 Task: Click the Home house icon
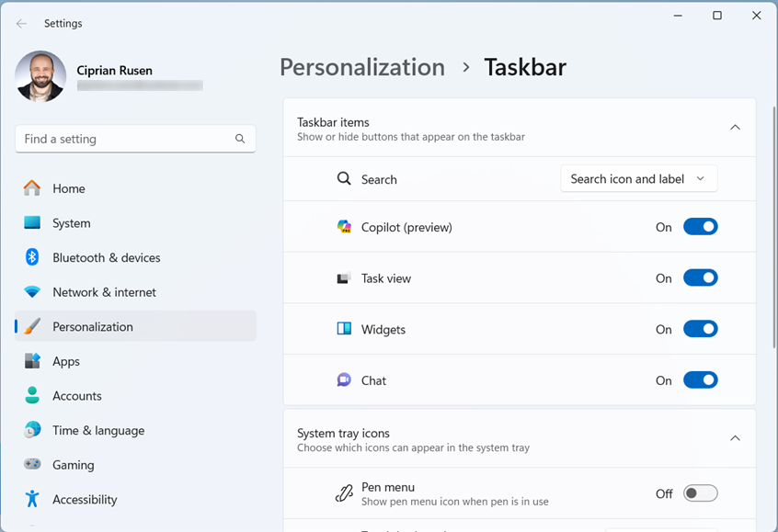(x=32, y=188)
